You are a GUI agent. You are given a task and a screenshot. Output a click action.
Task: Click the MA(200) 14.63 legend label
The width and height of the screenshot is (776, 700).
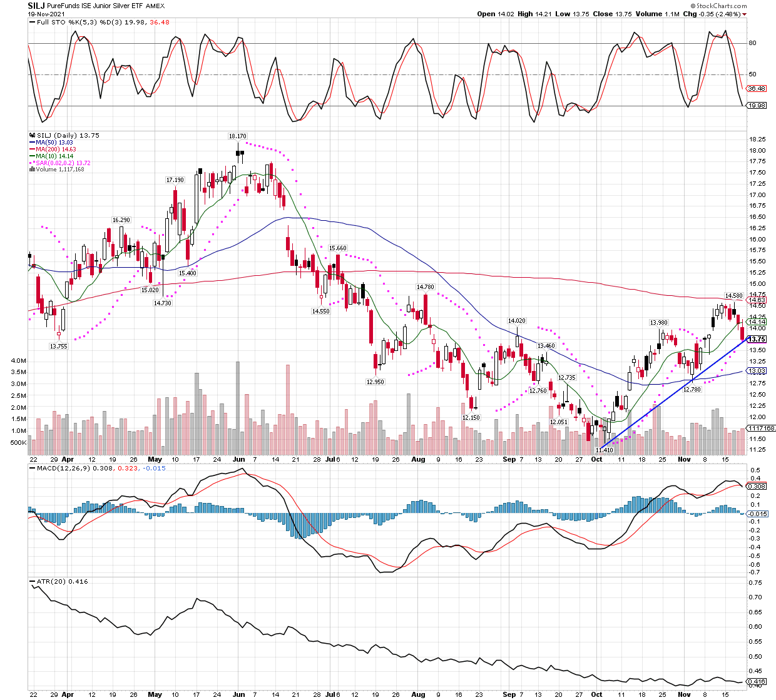(56, 150)
